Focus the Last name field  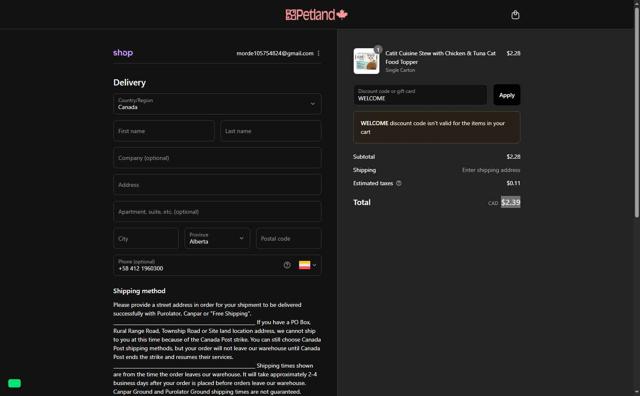click(x=271, y=131)
